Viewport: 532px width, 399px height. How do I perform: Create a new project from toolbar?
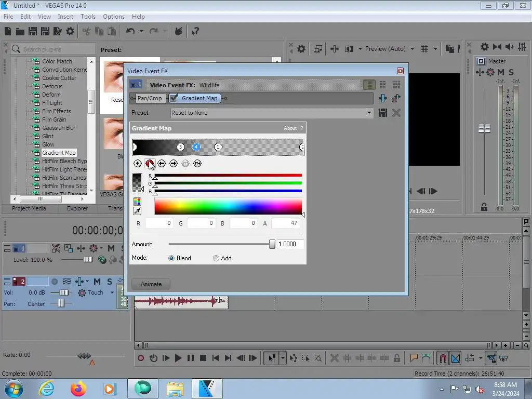(x=8, y=32)
